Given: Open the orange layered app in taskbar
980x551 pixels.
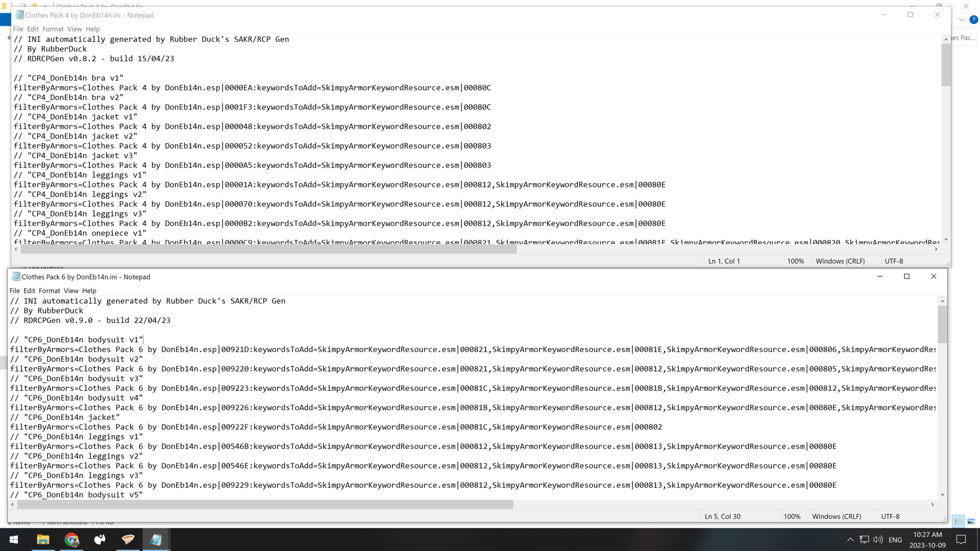Looking at the screenshot, I should click(128, 539).
